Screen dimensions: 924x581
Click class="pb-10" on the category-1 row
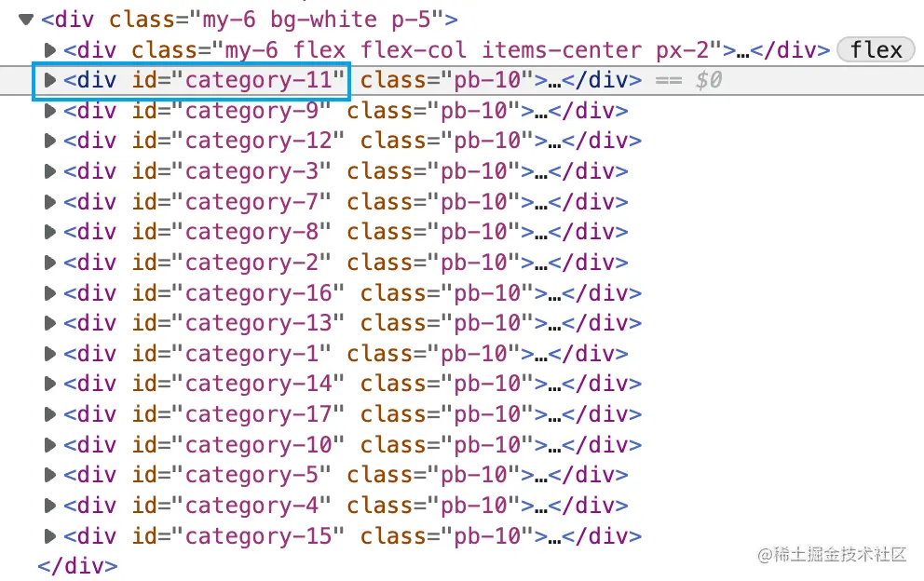pos(434,354)
